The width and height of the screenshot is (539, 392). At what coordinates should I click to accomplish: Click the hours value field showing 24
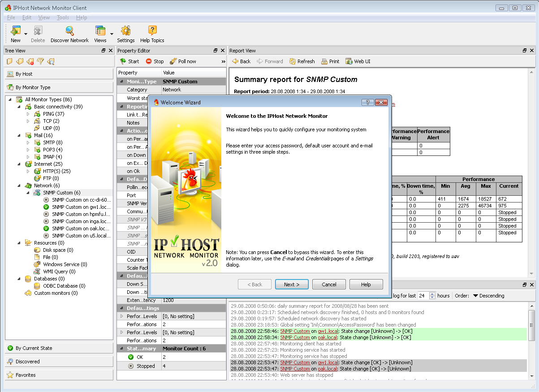coord(423,296)
